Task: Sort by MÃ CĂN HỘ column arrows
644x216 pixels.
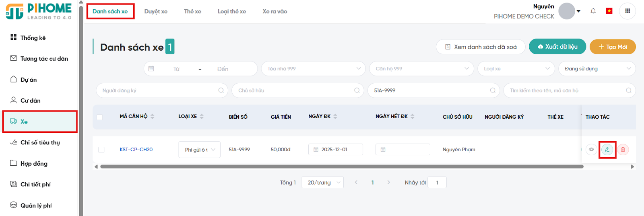Action: pos(153,116)
